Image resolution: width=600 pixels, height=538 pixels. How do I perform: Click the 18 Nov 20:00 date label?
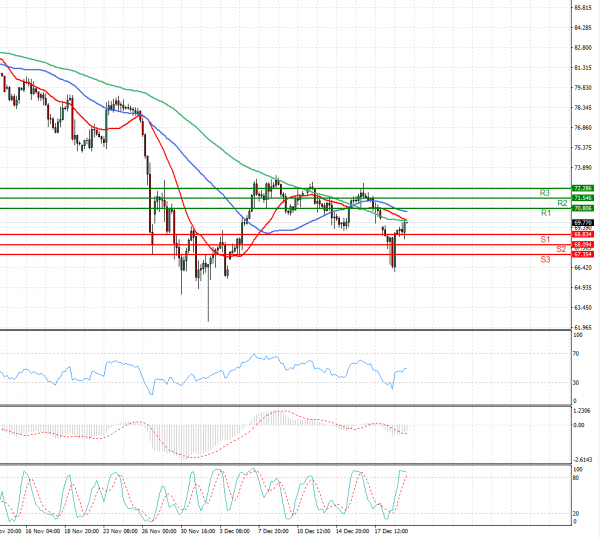click(82, 531)
